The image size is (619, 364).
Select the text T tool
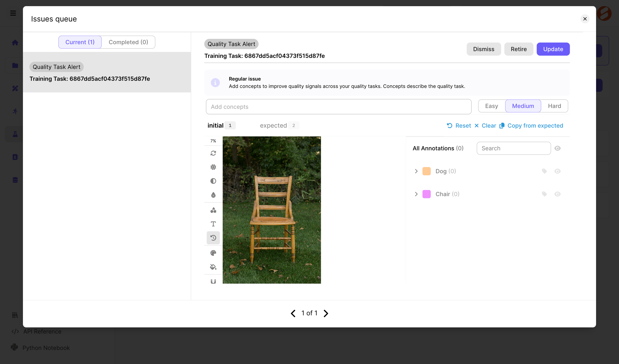pyautogui.click(x=213, y=224)
